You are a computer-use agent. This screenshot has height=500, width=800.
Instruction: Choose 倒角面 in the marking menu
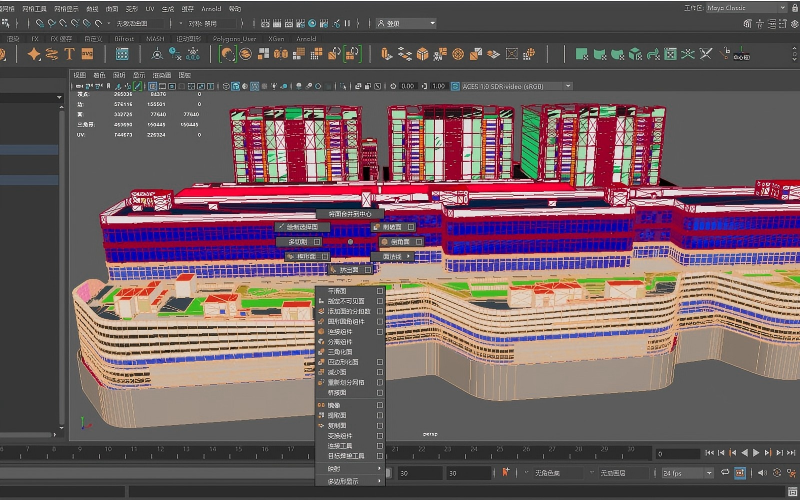click(402, 242)
